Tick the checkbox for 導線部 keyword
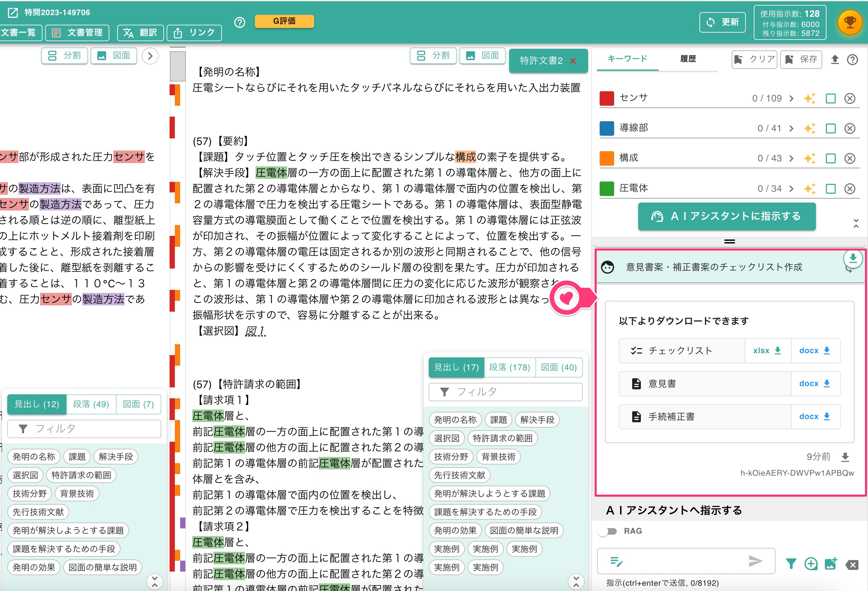Image resolution: width=868 pixels, height=591 pixels. [831, 128]
